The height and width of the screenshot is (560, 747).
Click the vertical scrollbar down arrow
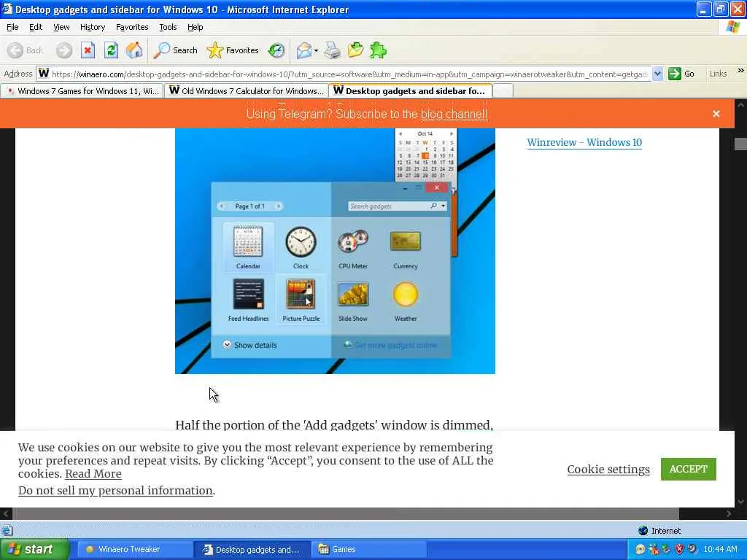click(741, 502)
